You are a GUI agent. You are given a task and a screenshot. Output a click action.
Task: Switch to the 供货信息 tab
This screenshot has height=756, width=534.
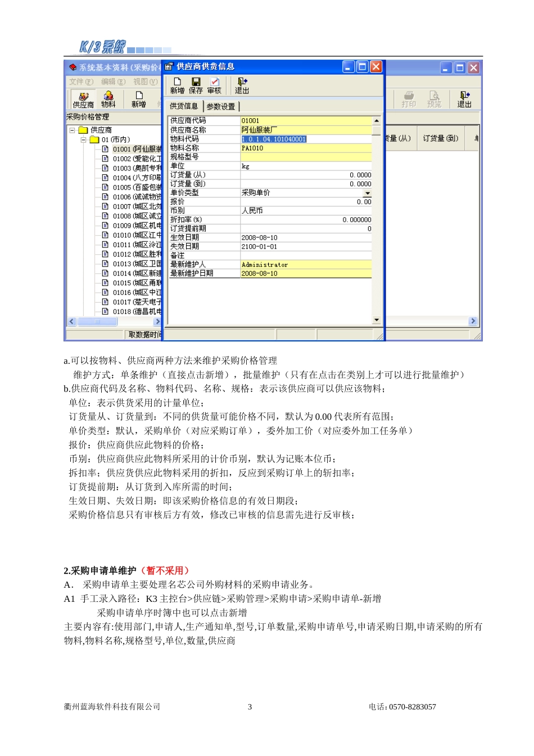tap(184, 106)
